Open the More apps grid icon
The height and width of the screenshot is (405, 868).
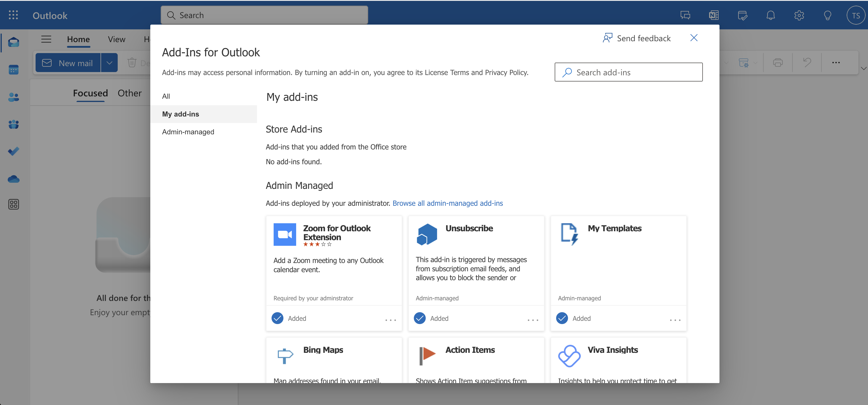(x=13, y=204)
